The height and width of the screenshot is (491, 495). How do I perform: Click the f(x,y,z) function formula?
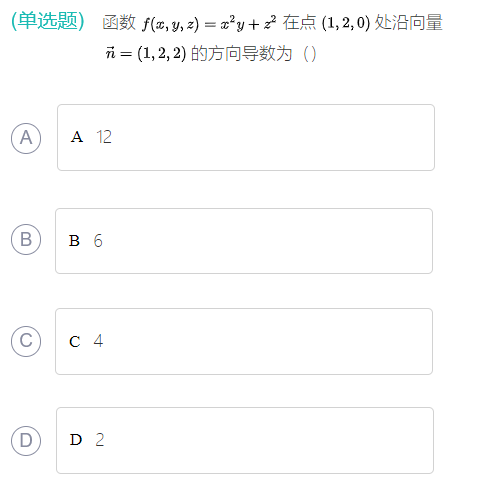pyautogui.click(x=209, y=23)
